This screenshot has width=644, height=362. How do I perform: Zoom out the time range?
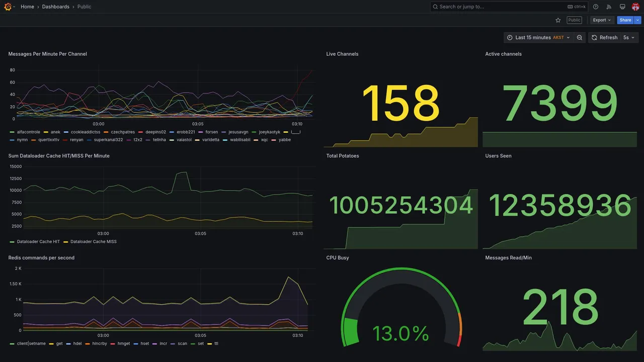pyautogui.click(x=580, y=38)
